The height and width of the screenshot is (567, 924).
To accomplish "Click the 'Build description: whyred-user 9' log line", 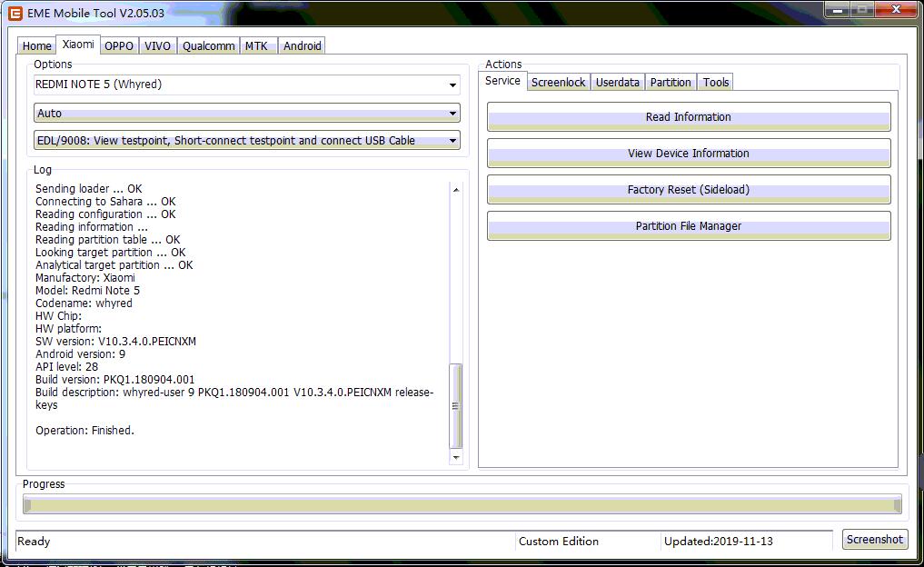I will tap(234, 398).
